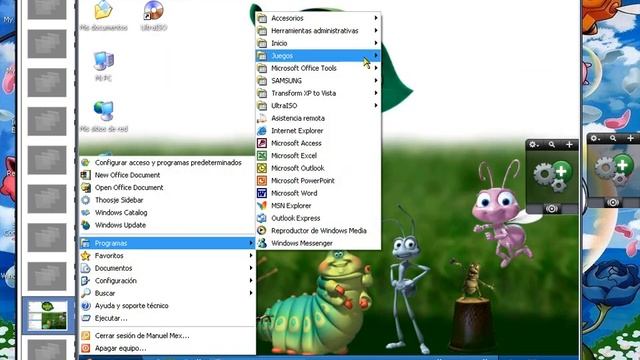Open Mi PC desktop icon
This screenshot has height=360, width=640.
[104, 61]
